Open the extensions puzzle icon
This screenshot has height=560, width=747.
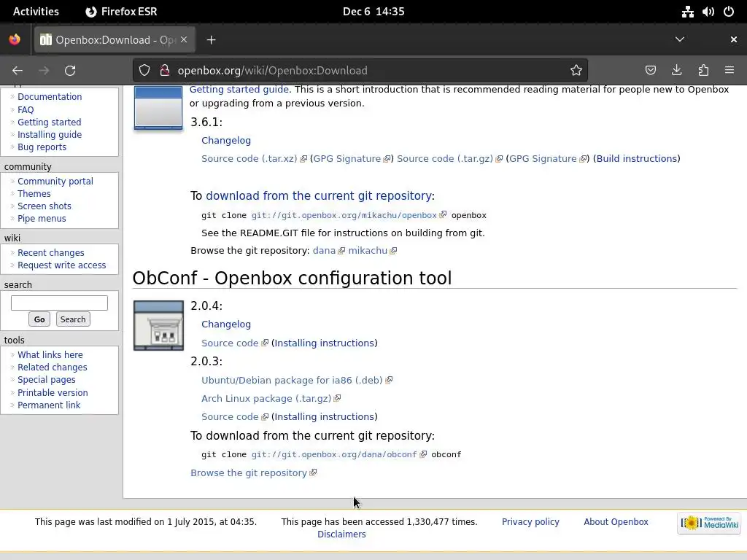point(703,71)
